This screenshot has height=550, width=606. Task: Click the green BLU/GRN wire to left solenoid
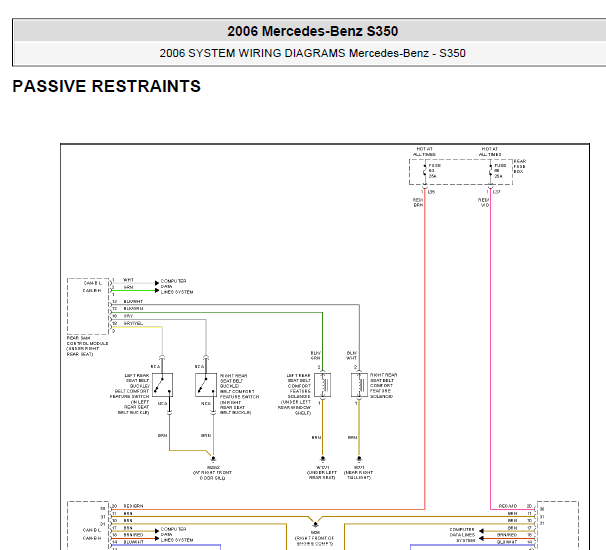(322, 340)
